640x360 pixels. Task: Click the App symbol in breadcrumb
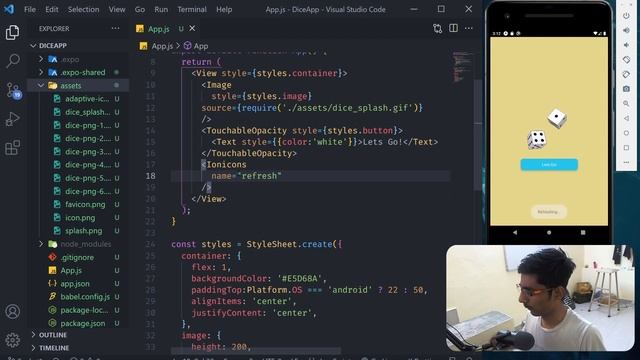200,46
